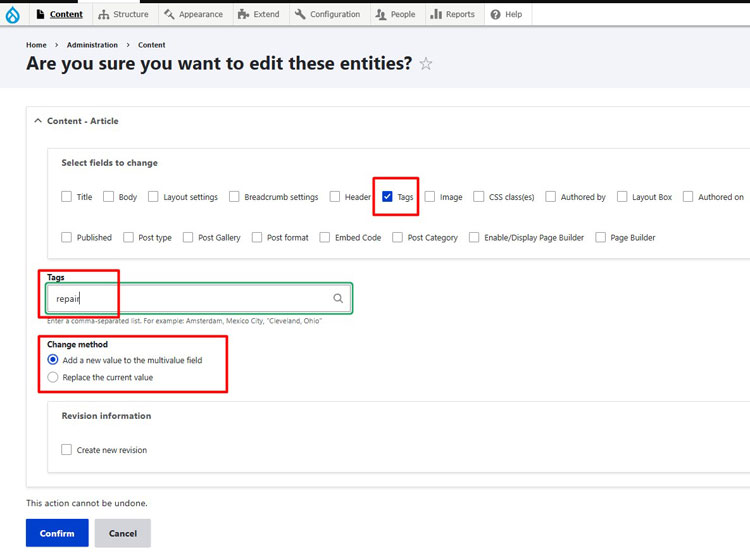Image resolution: width=750 pixels, height=553 pixels.
Task: Open the Help menu
Action: click(x=507, y=14)
